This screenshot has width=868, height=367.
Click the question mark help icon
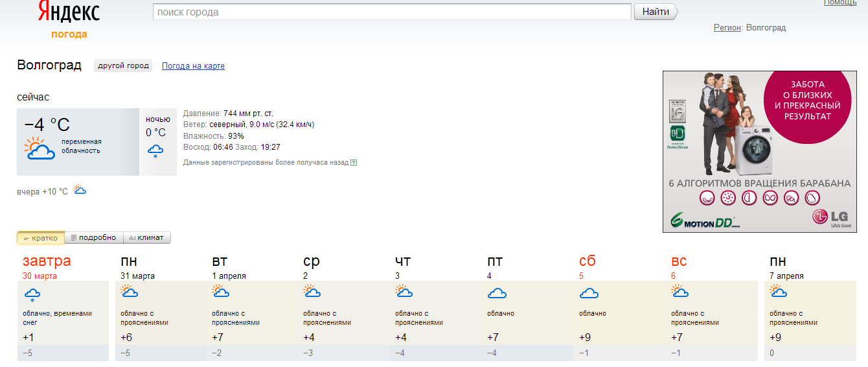[354, 163]
